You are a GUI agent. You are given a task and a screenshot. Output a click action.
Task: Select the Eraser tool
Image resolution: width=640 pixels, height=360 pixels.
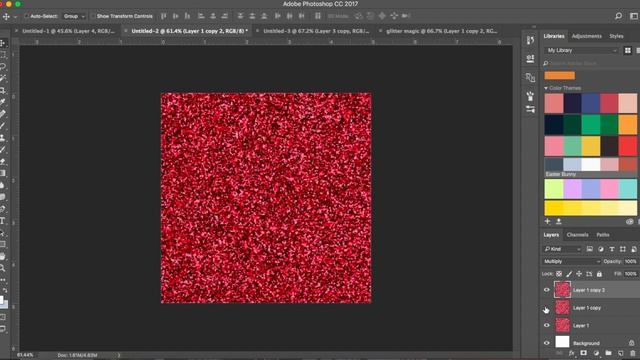point(2,161)
